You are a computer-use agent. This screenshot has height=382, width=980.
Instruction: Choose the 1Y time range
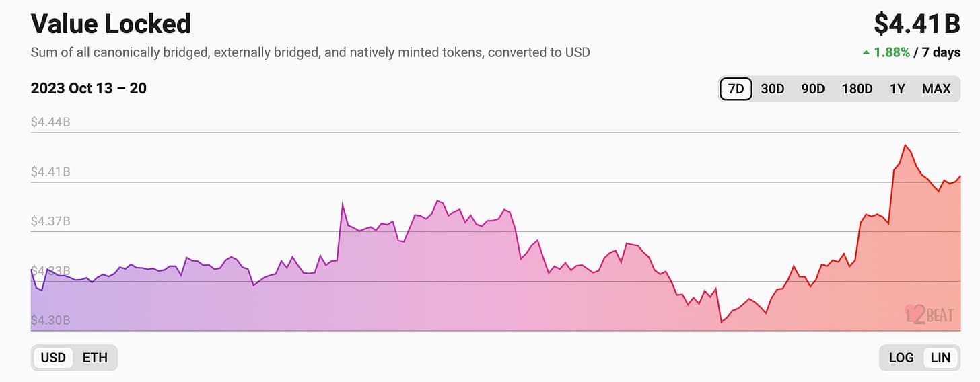point(897,89)
